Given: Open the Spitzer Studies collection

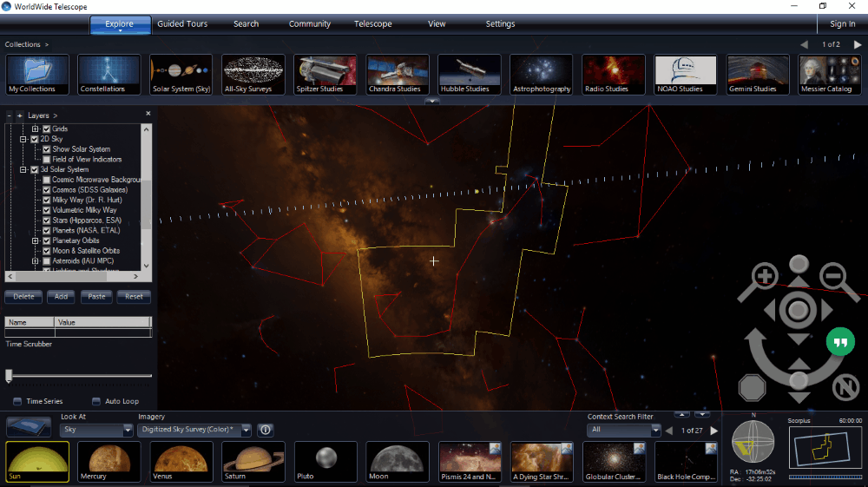Looking at the screenshot, I should pos(325,74).
